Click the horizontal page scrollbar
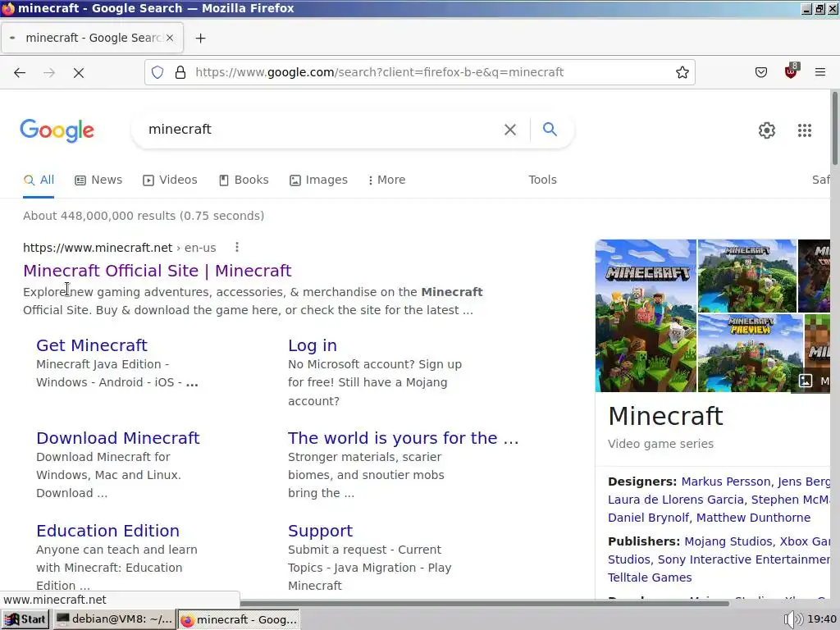Image resolution: width=840 pixels, height=630 pixels. click(485, 604)
